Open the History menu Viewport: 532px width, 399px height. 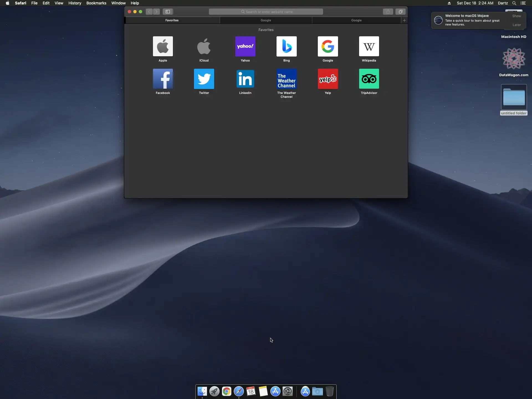coord(75,3)
